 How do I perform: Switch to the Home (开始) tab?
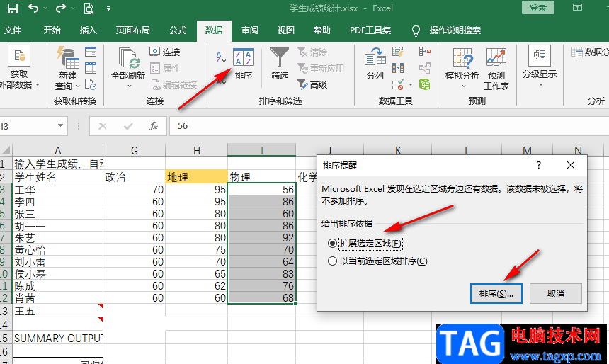point(52,30)
